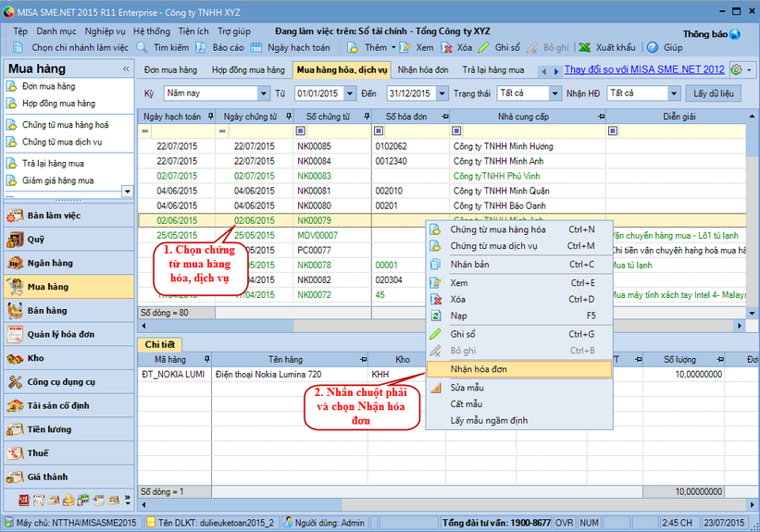Click the voucher list scroll-down arrow

coord(752,313)
